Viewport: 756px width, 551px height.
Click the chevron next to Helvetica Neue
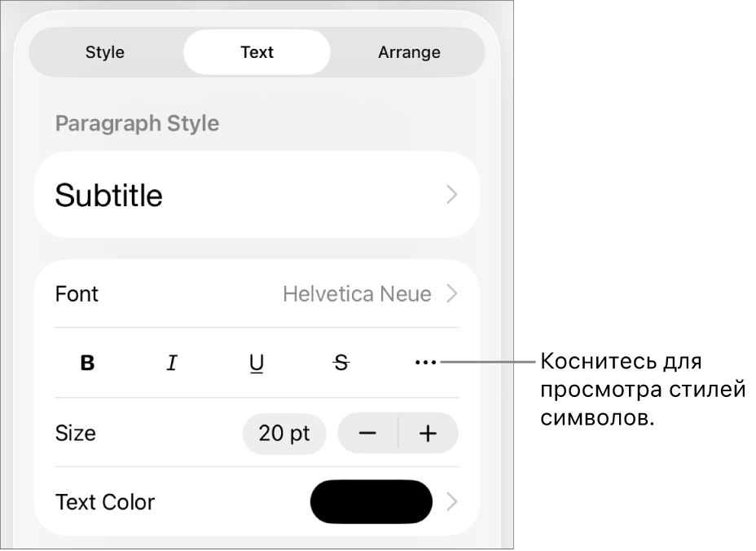point(452,294)
